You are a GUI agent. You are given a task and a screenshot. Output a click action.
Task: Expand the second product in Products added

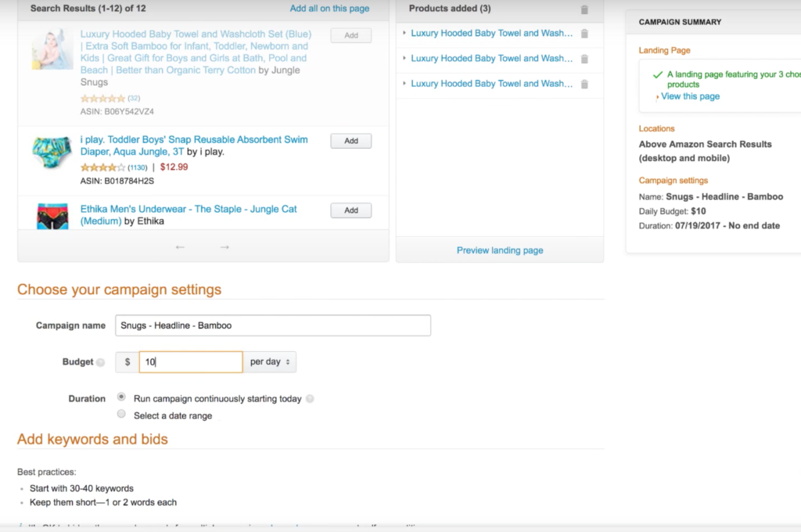point(404,59)
